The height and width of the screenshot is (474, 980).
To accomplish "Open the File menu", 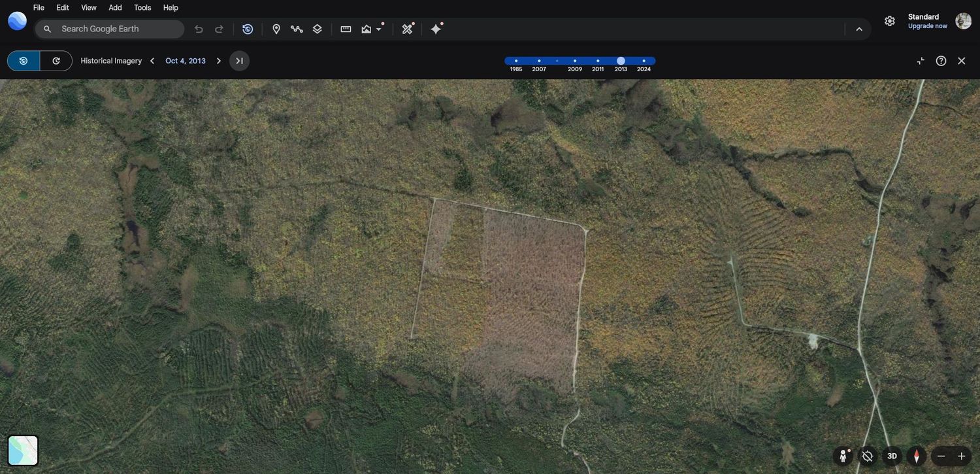I will 39,8.
